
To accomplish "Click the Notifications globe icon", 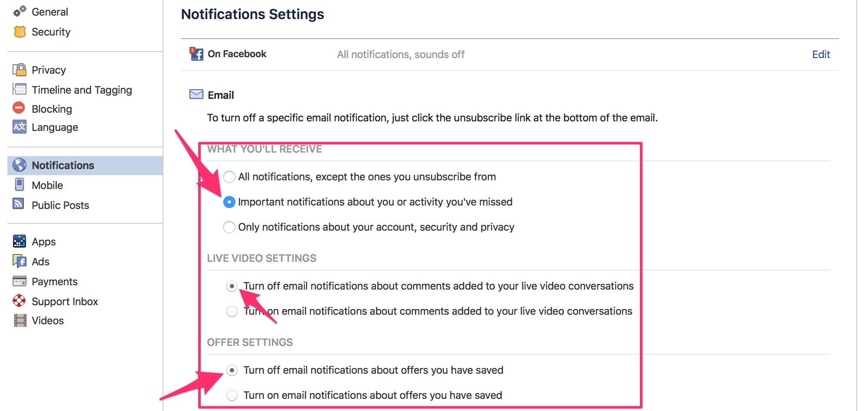I will point(20,165).
